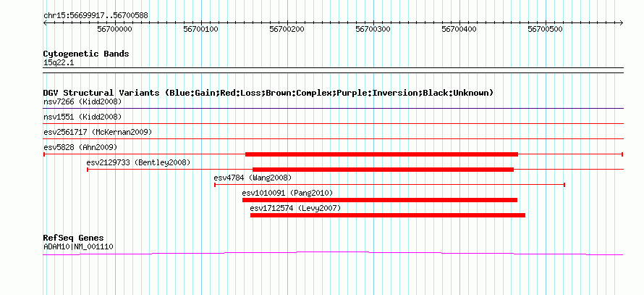644x295 pixels.
Task: Click the 56700400 ruler tick label
Action: (459, 29)
